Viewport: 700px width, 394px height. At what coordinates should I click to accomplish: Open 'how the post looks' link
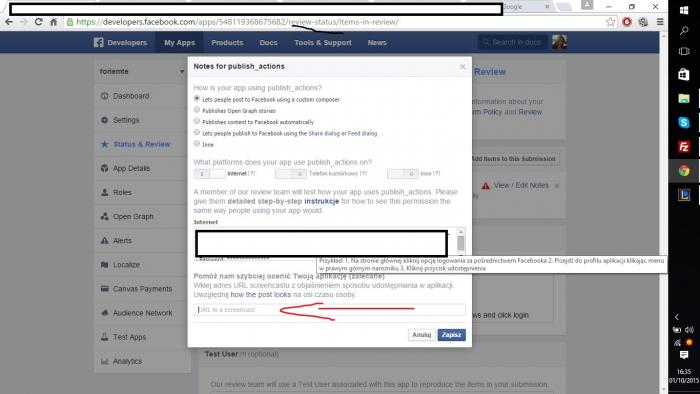261,294
